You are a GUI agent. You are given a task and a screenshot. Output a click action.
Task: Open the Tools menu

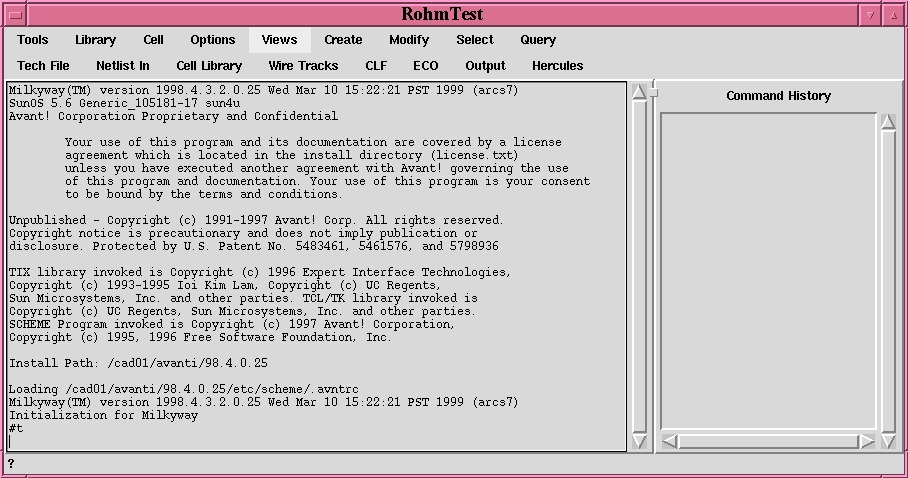point(32,40)
